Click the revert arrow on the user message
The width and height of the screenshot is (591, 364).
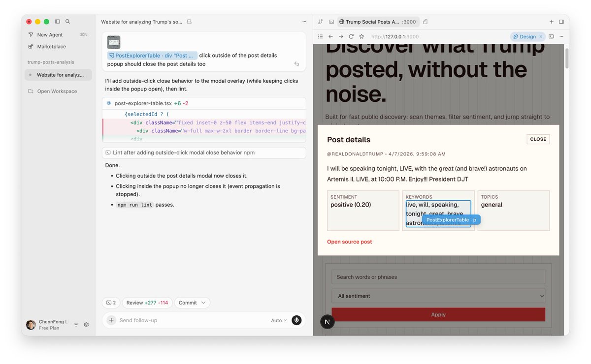(x=296, y=64)
